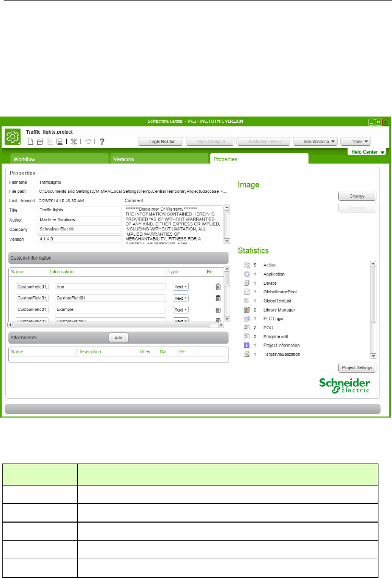Viewport: 392px width, 578px height.
Task: Click the GlobalTextList statistics icon
Action: 246,301
